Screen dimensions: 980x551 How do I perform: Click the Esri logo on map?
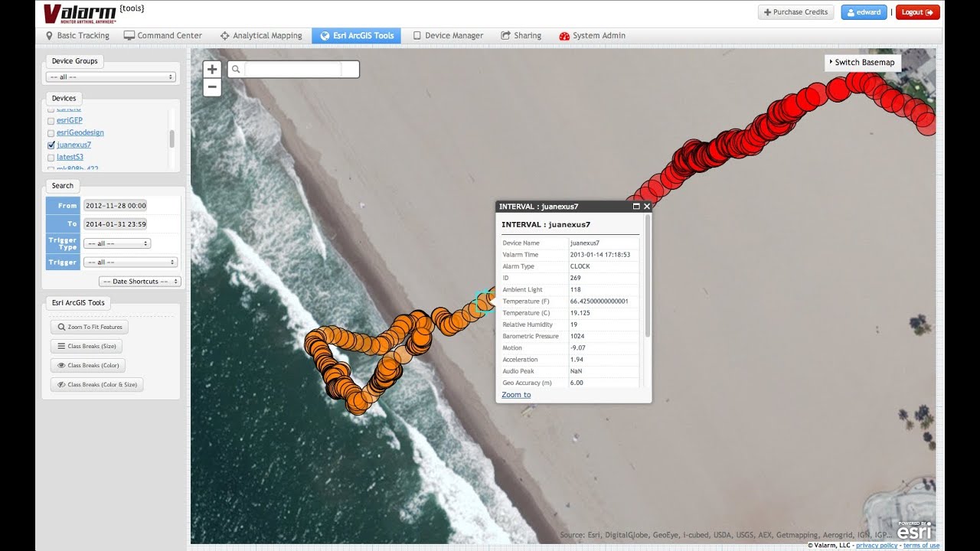tap(915, 530)
